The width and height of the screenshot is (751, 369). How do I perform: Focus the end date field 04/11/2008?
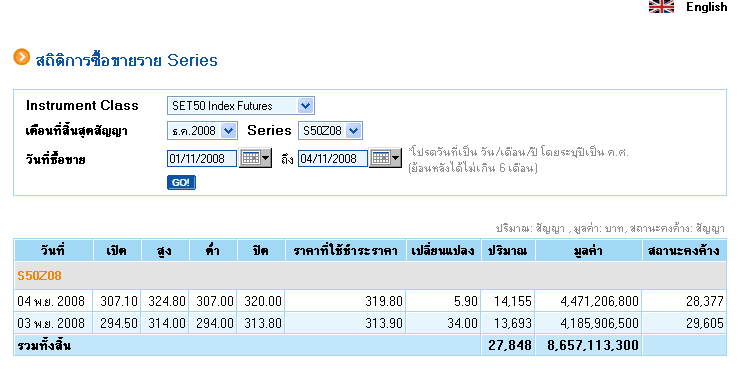[x=333, y=159]
